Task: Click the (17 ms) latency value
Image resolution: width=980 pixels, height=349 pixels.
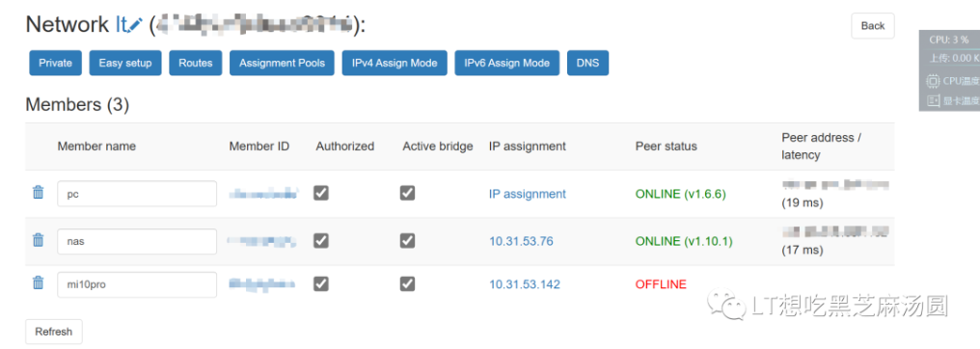Action: point(803,250)
